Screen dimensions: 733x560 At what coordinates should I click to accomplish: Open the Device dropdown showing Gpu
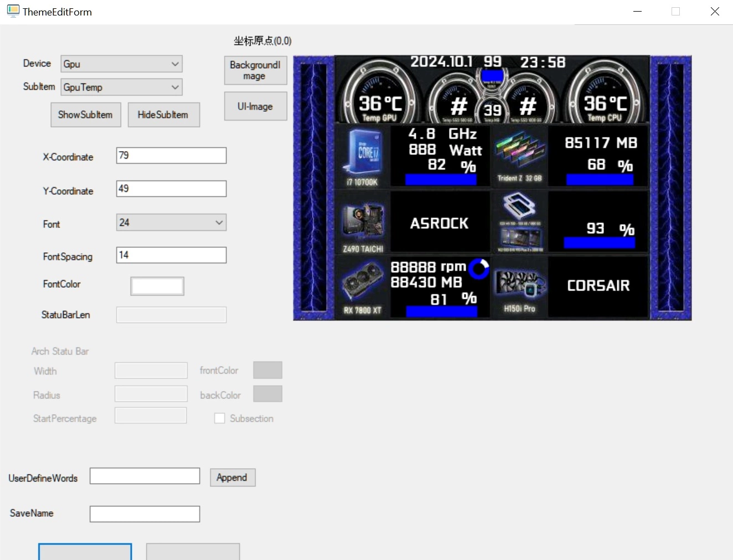pyautogui.click(x=121, y=64)
